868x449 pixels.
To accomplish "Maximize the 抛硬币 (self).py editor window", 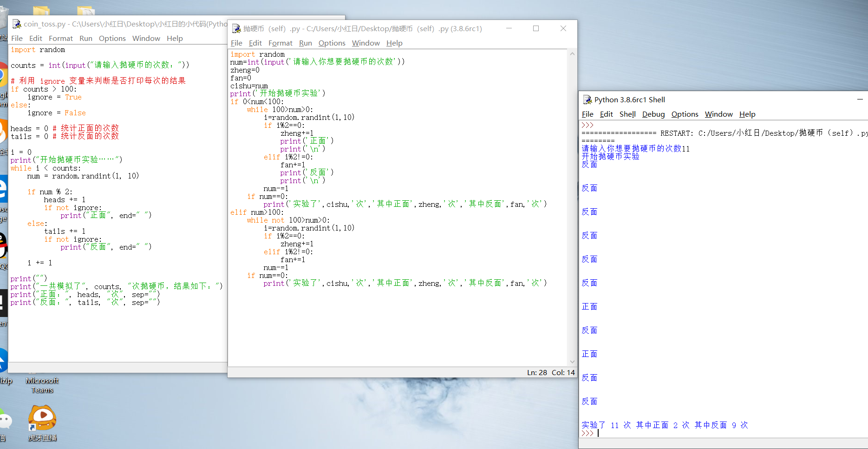I will [x=536, y=28].
